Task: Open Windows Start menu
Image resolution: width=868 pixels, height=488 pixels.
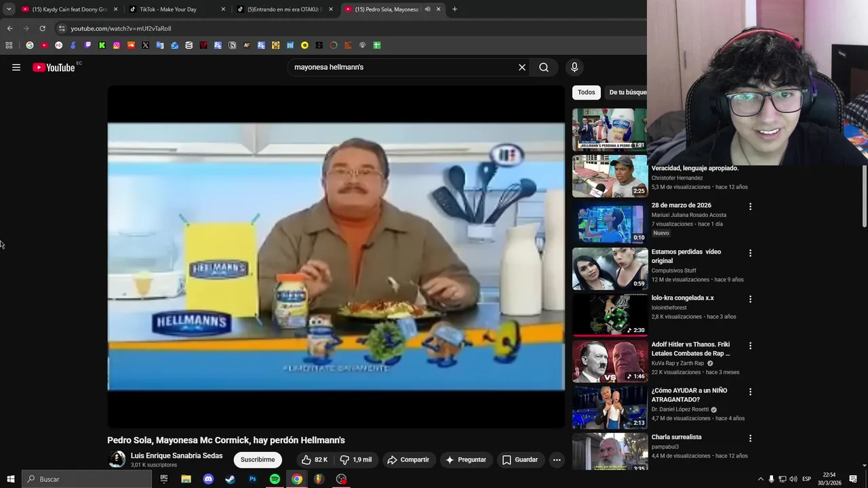Action: pyautogui.click(x=10, y=479)
